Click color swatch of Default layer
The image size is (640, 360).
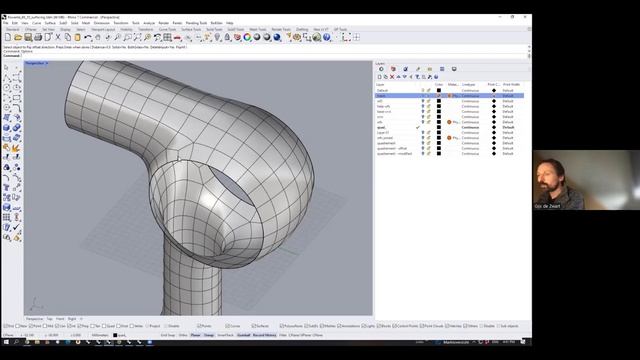tap(439, 90)
